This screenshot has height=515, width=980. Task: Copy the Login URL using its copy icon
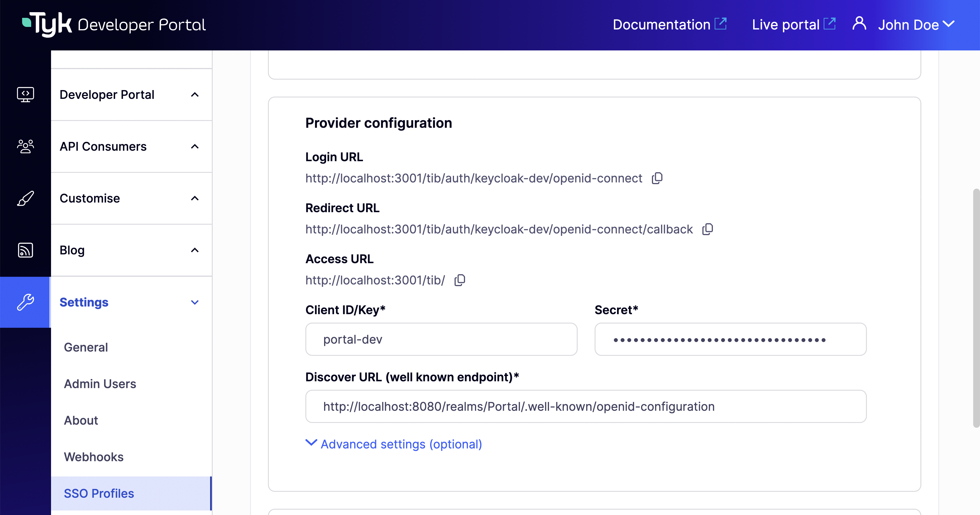coord(657,178)
